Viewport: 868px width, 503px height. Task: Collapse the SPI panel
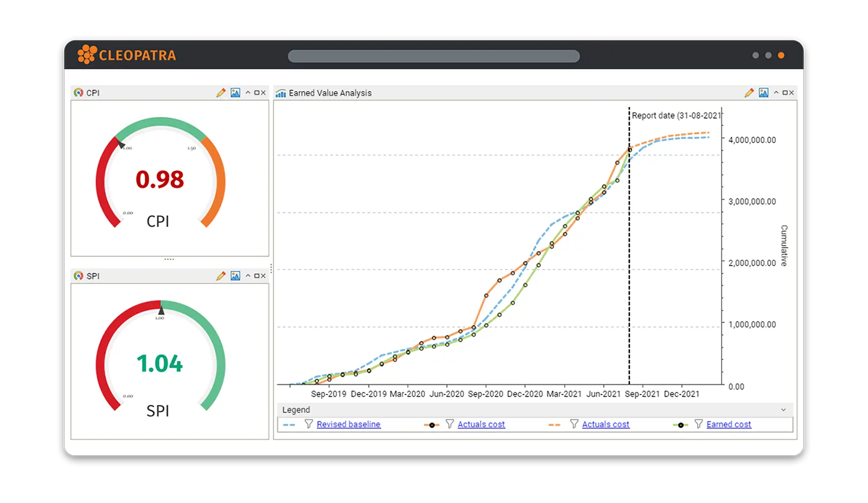[248, 276]
